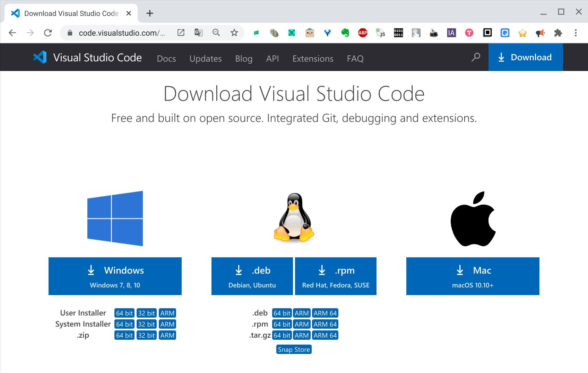Bookmark this page with the star icon
Screen dimensions: 588x373
click(x=234, y=33)
